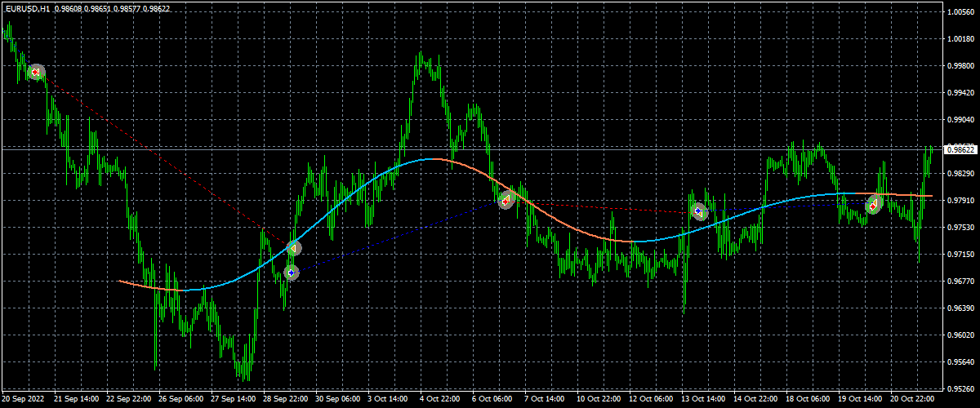
Task: Click the 30 Sep 06:00 time label
Action: (x=338, y=400)
